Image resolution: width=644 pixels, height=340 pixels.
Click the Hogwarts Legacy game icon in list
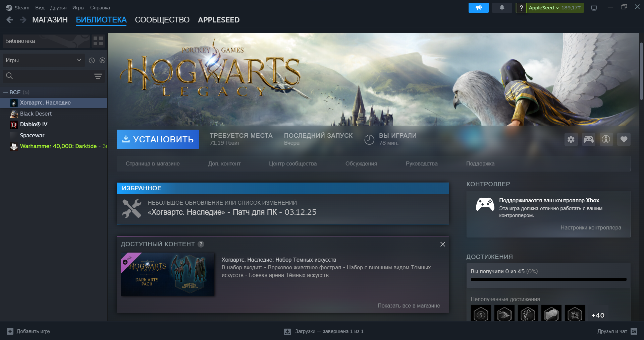14,103
